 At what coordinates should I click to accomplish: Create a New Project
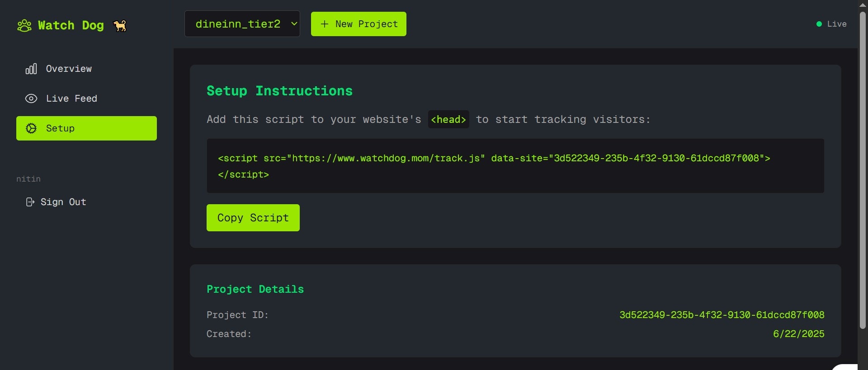coord(359,24)
